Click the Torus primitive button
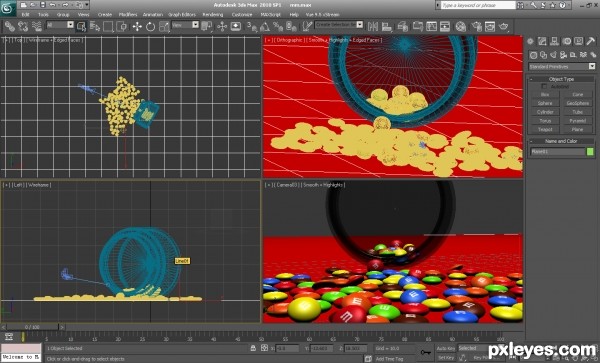This screenshot has height=363, width=600. tap(545, 121)
